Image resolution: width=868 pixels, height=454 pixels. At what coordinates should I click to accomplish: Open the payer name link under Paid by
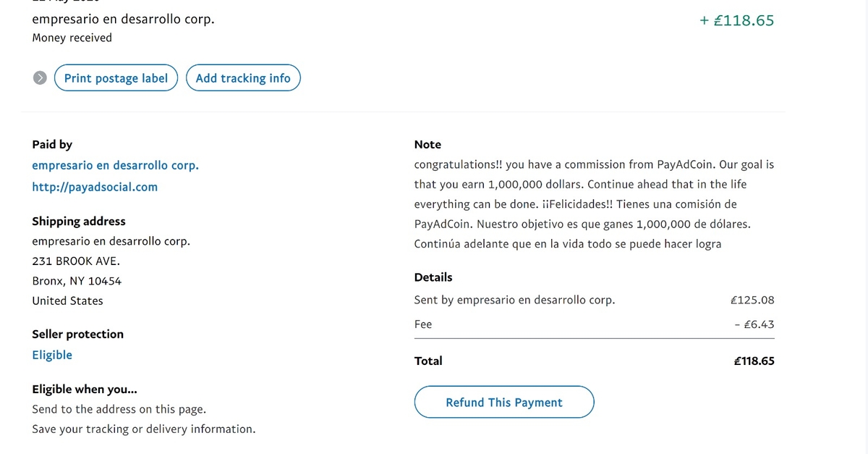tap(115, 165)
